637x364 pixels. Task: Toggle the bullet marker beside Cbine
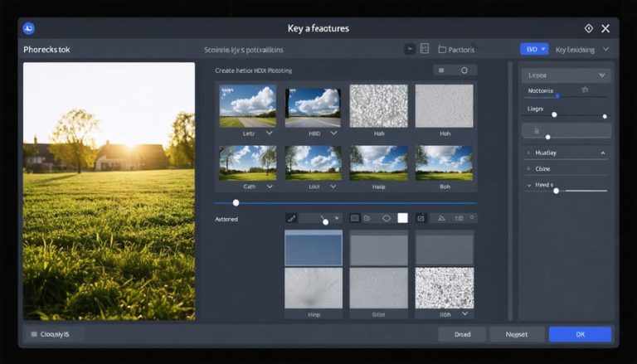[x=528, y=168]
